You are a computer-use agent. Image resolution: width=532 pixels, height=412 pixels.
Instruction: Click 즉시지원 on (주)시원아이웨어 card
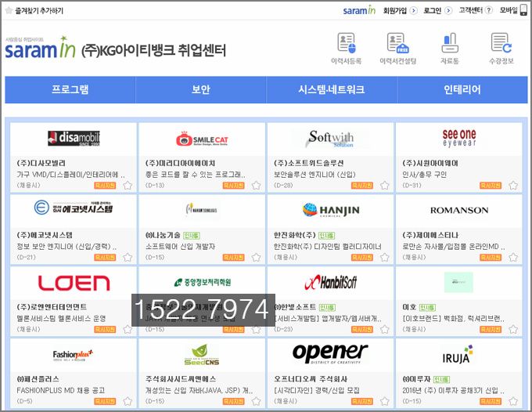tap(491, 186)
